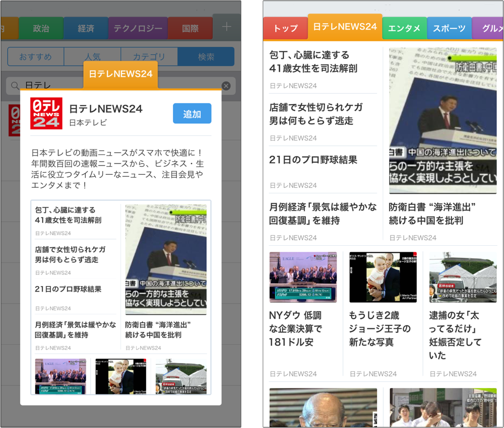Screen dimensions: 504x428
Task: Click the orange 日テレNEWS24 popup tab label
Action: 120,75
